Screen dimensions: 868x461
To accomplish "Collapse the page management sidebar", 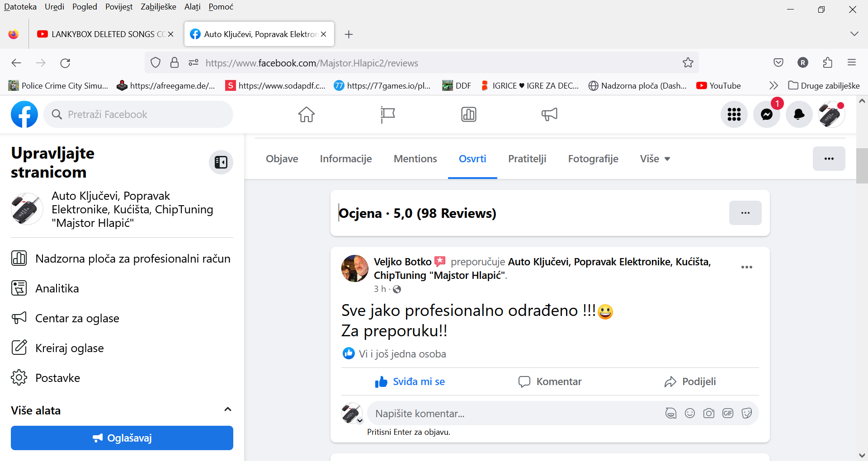I will [x=221, y=162].
